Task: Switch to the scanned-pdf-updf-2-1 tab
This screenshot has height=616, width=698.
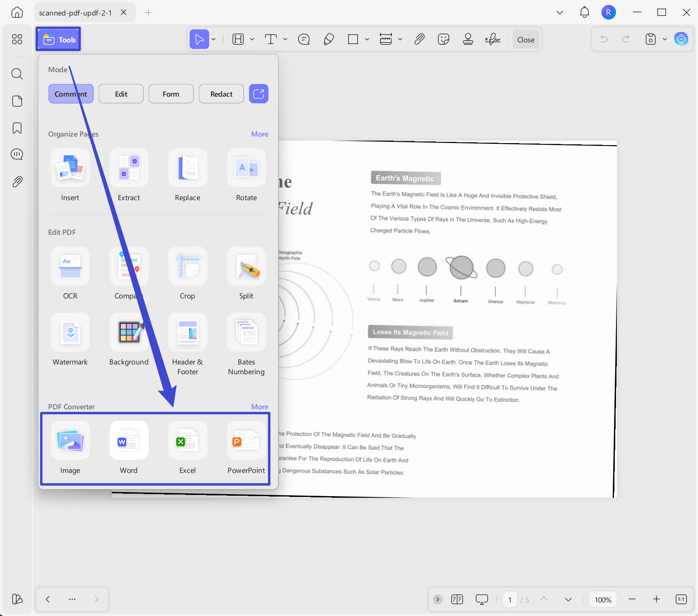Action: click(x=75, y=13)
